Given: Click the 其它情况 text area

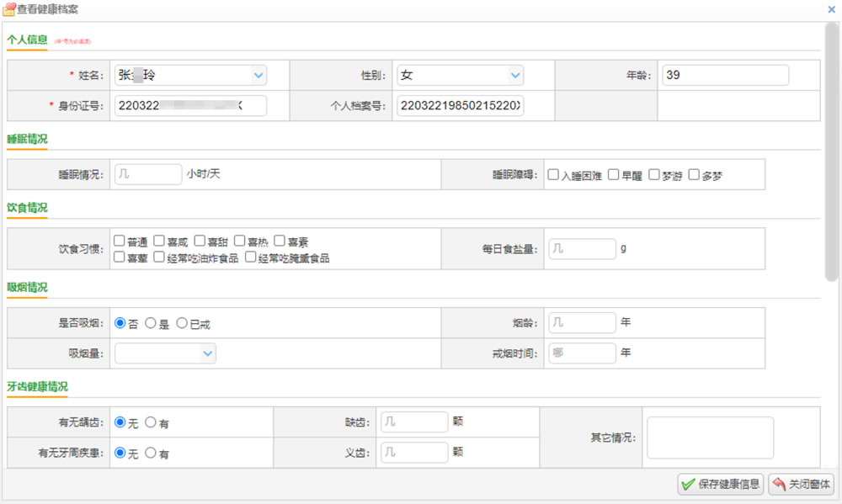Looking at the screenshot, I should point(711,438).
